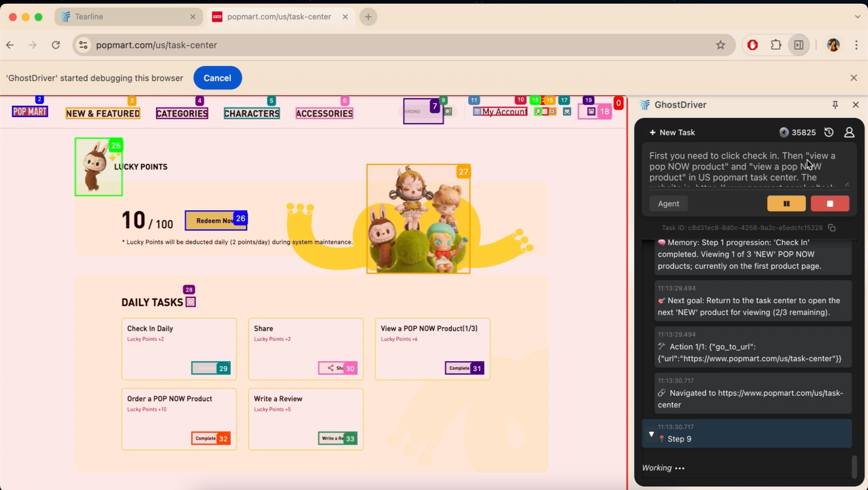868x490 pixels.
Task: Cancel GhostDriver debugging
Action: pos(217,78)
